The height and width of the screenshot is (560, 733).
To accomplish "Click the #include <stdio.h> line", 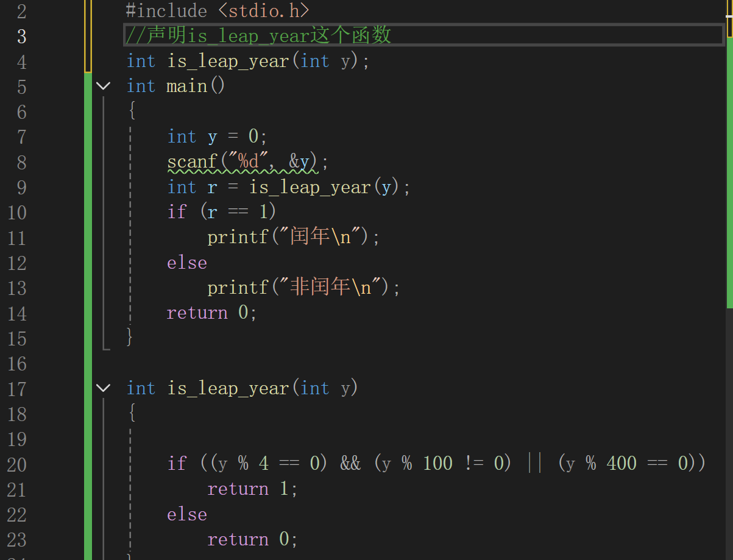I will click(x=218, y=10).
